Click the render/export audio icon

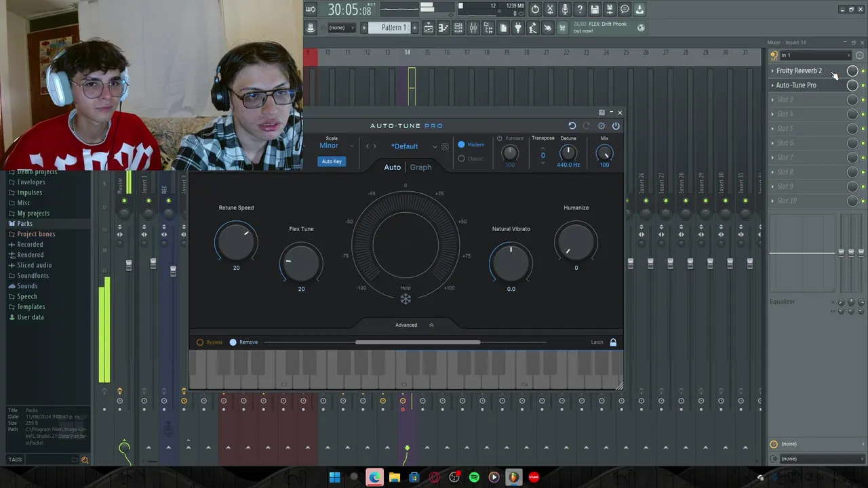coord(610,9)
